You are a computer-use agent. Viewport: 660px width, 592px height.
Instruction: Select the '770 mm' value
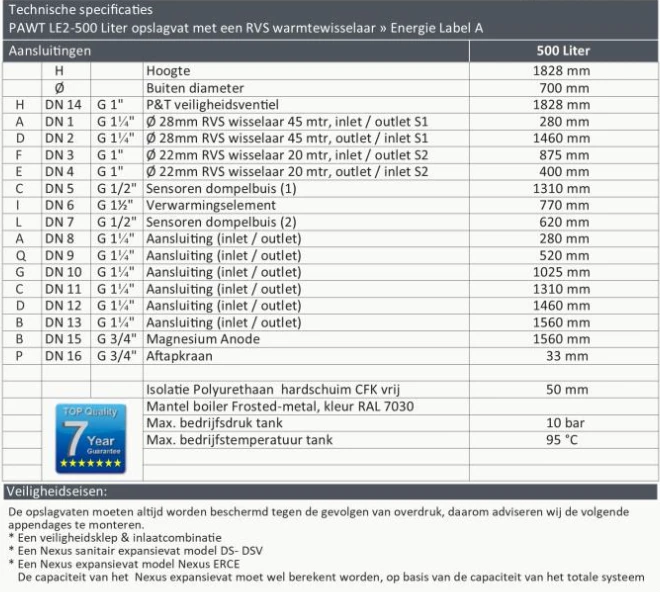(564, 205)
